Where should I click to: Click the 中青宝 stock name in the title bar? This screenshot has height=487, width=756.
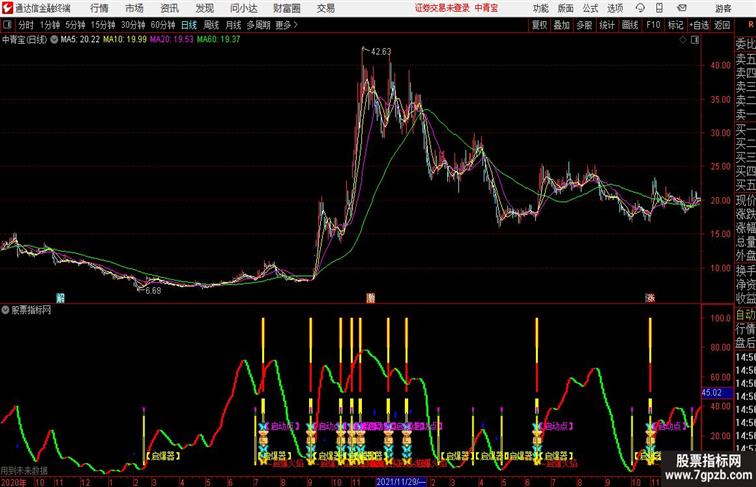(x=486, y=8)
